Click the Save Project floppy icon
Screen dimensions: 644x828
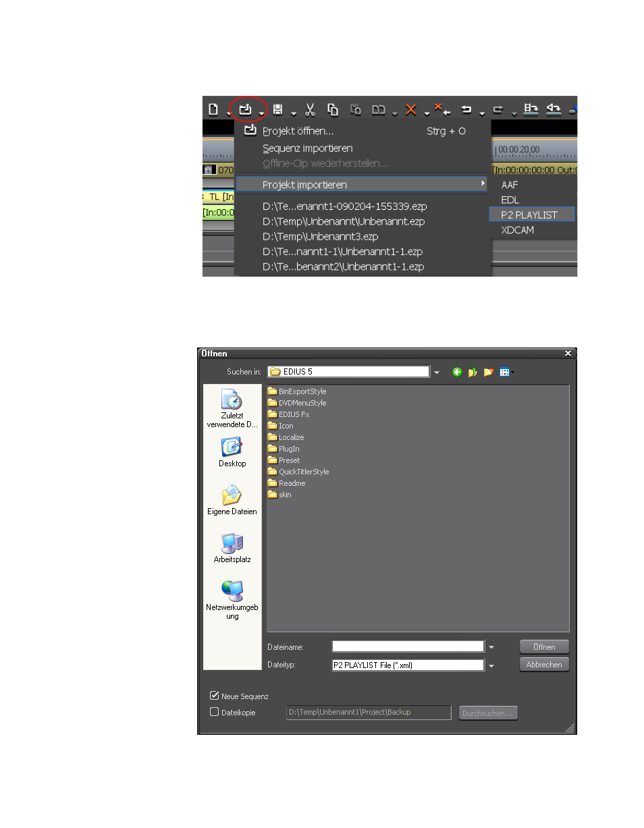pyautogui.click(x=277, y=109)
